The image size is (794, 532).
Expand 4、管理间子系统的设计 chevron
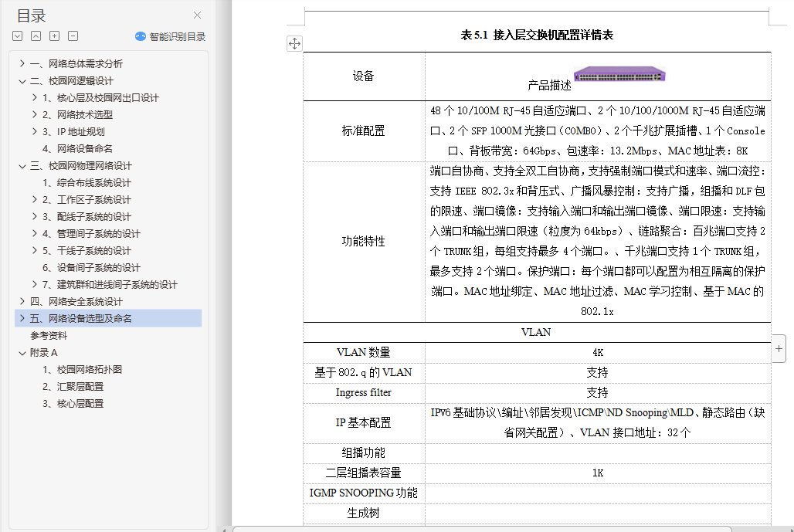pyautogui.click(x=34, y=233)
